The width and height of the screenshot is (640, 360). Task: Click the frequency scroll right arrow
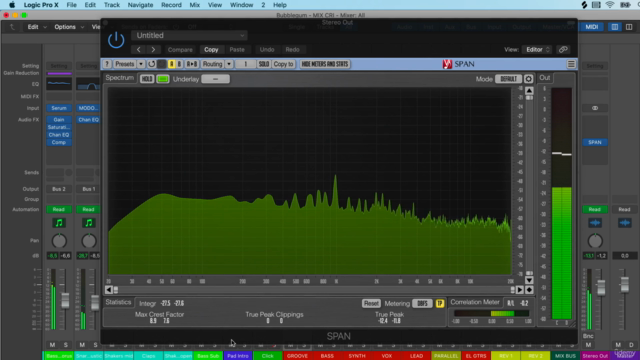[520, 290]
